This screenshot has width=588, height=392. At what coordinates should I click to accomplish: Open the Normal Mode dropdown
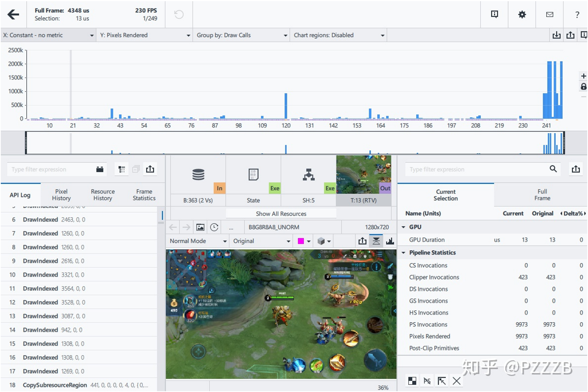pyautogui.click(x=198, y=241)
